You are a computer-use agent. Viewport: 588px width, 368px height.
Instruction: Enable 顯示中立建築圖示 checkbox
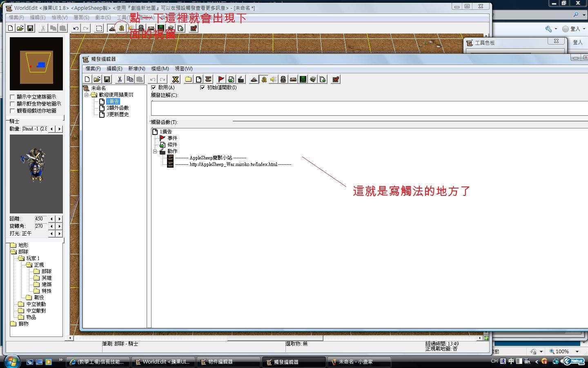pos(12,97)
